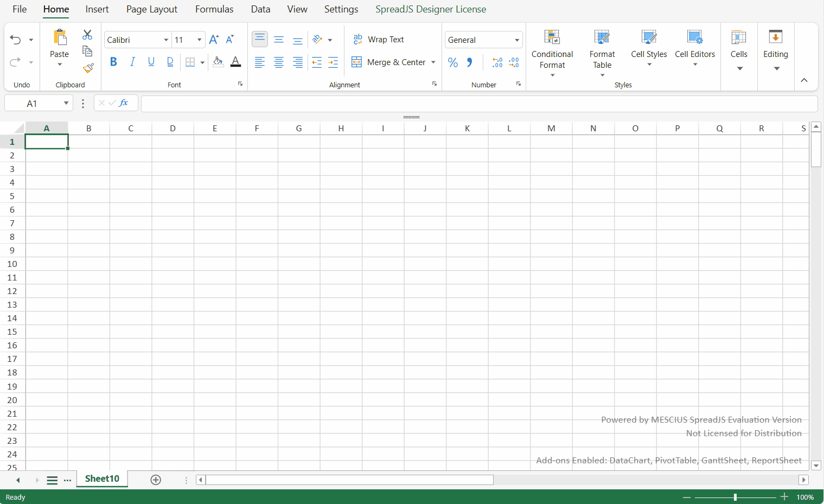The image size is (824, 504).
Task: Click the Decrease Indent icon
Action: [x=317, y=62]
